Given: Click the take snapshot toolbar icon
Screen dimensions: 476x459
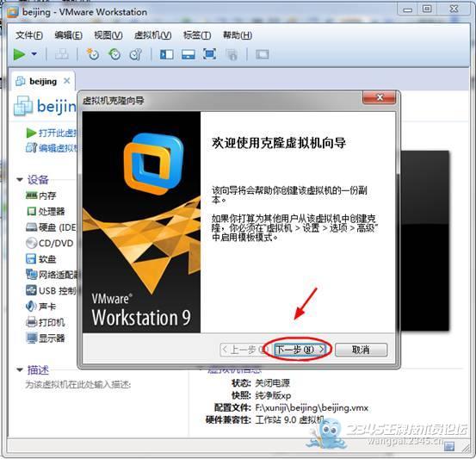Looking at the screenshot, I should [x=93, y=54].
